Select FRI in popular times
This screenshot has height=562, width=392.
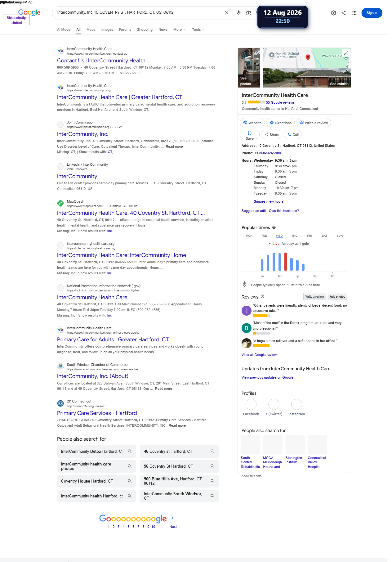pyautogui.click(x=309, y=236)
